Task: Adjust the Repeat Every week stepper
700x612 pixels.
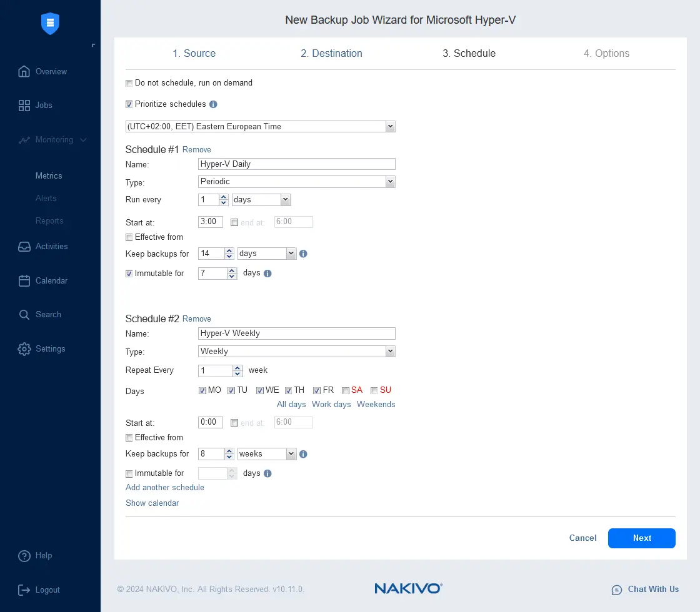Action: click(237, 371)
